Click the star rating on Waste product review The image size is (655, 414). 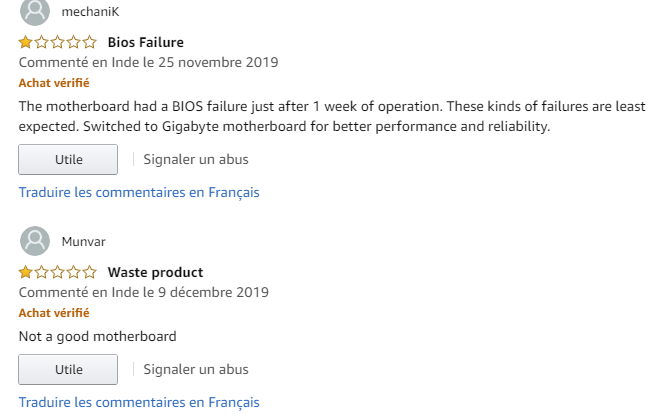pyautogui.click(x=57, y=272)
